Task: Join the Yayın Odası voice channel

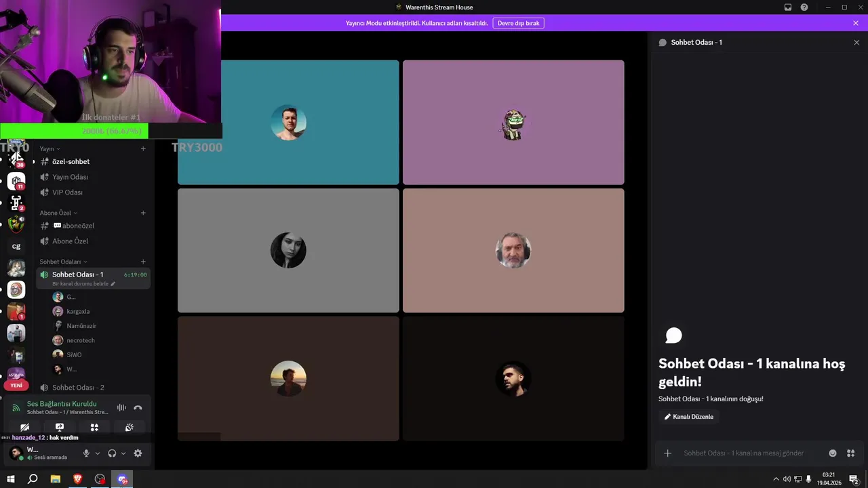Action: click(x=93, y=177)
